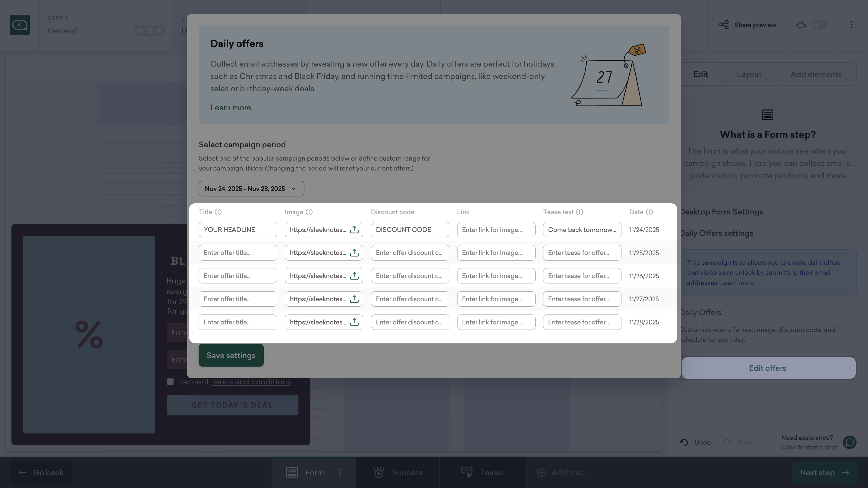The width and height of the screenshot is (868, 488).
Task: Click the Add step plus icon
Action: pyautogui.click(x=541, y=473)
